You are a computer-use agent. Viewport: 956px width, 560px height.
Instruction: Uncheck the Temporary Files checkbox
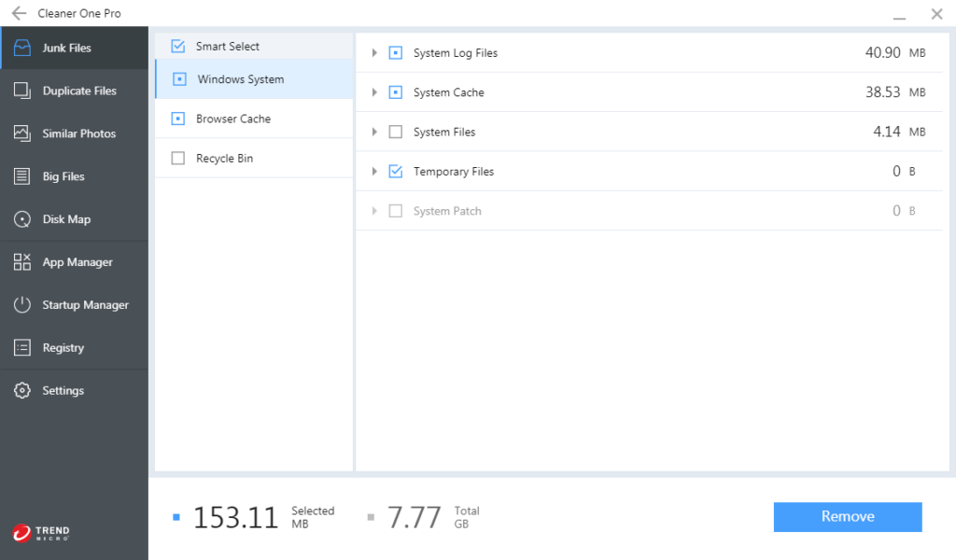pos(395,172)
